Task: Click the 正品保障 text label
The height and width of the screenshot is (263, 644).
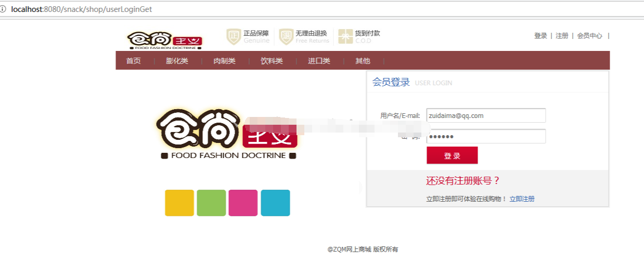Action: click(x=256, y=33)
